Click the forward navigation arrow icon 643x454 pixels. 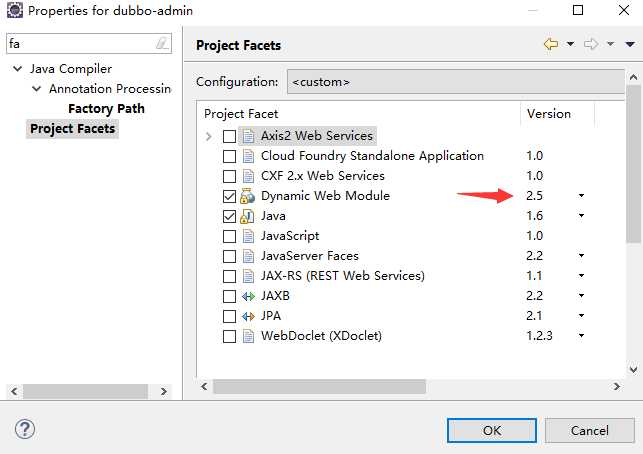[591, 44]
